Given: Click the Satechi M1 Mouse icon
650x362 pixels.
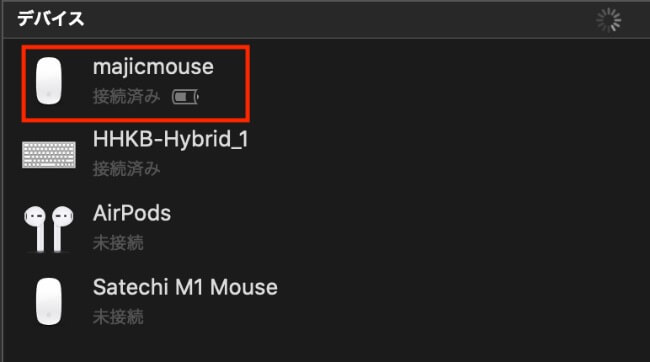Looking at the screenshot, I should click(49, 301).
